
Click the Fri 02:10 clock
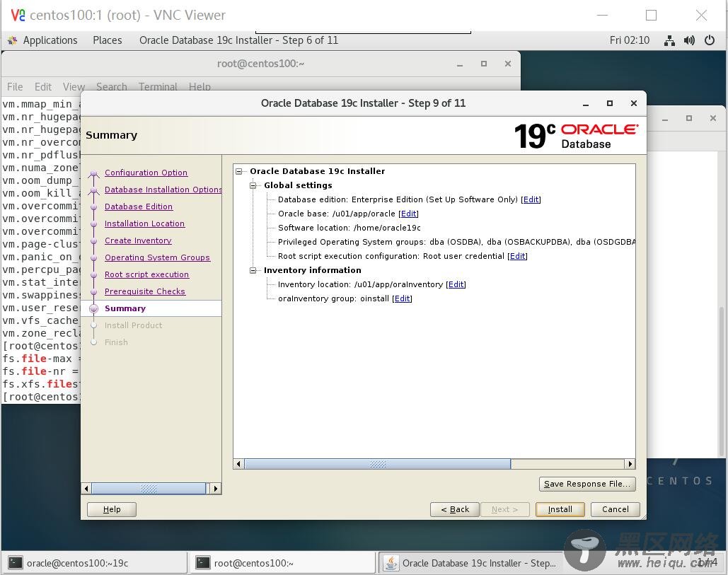click(x=629, y=40)
